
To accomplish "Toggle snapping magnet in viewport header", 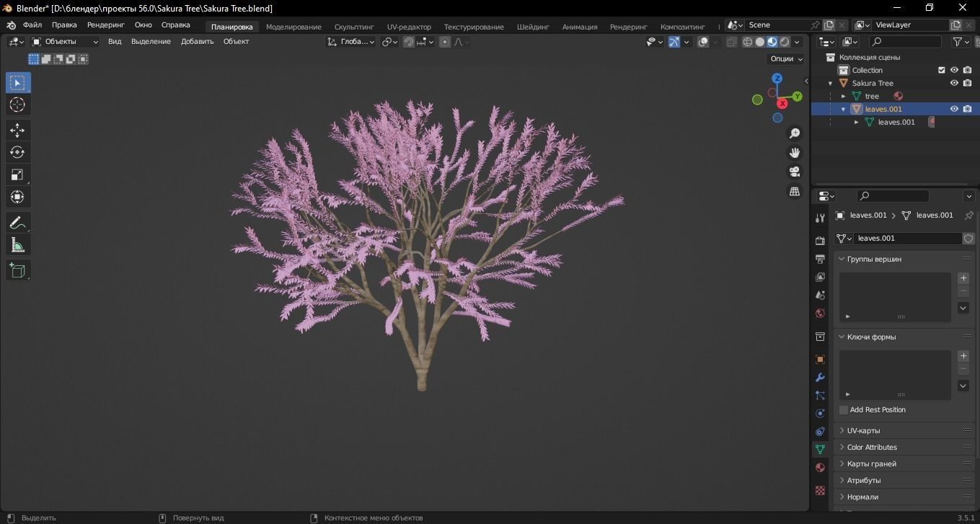I will point(408,42).
